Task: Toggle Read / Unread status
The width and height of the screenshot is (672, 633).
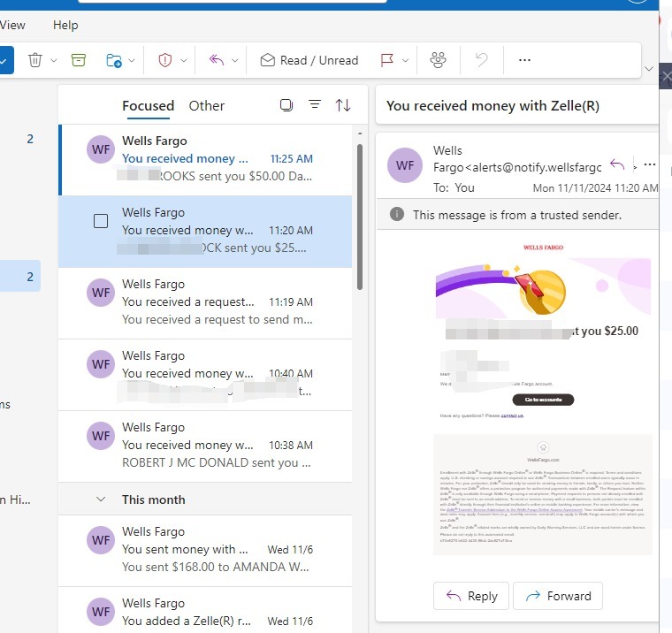Action: click(x=309, y=60)
